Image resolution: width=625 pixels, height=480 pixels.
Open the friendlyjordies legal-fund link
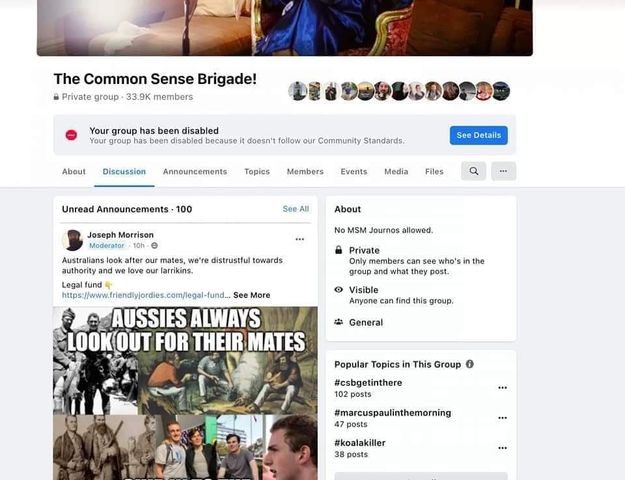click(x=146, y=295)
